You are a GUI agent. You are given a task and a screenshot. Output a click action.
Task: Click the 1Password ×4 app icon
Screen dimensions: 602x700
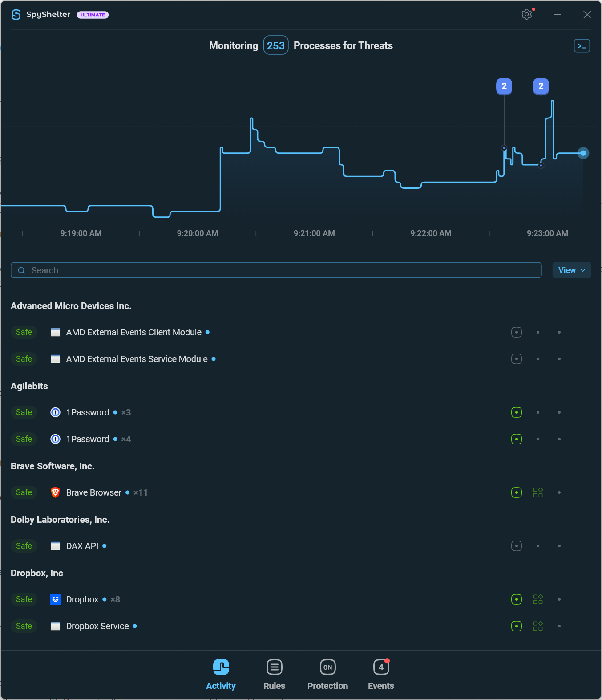(x=55, y=439)
